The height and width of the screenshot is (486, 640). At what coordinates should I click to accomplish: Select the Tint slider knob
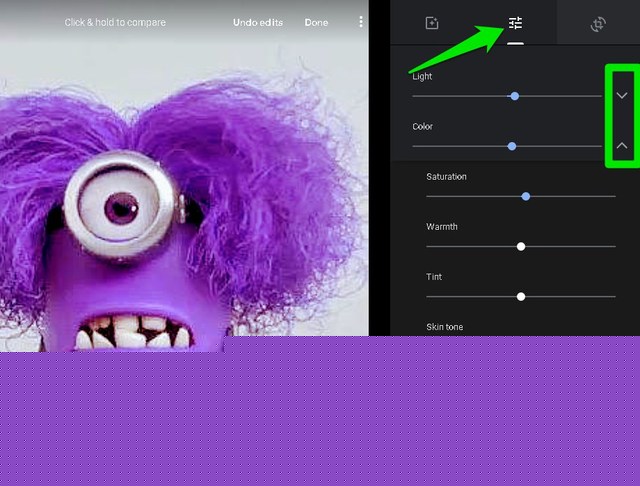[x=521, y=296]
